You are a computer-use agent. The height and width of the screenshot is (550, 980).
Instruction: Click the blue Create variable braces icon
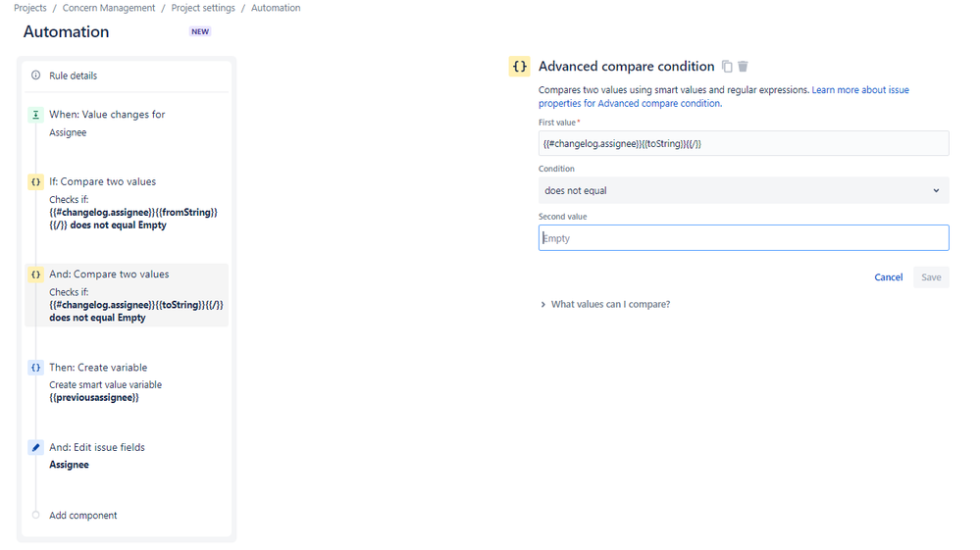(x=36, y=368)
